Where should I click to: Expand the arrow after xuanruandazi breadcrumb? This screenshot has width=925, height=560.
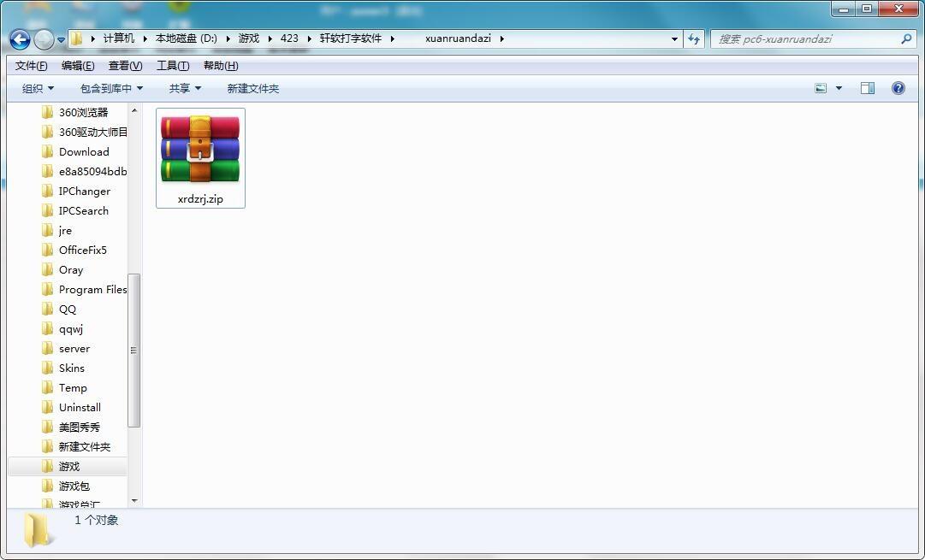(x=502, y=39)
